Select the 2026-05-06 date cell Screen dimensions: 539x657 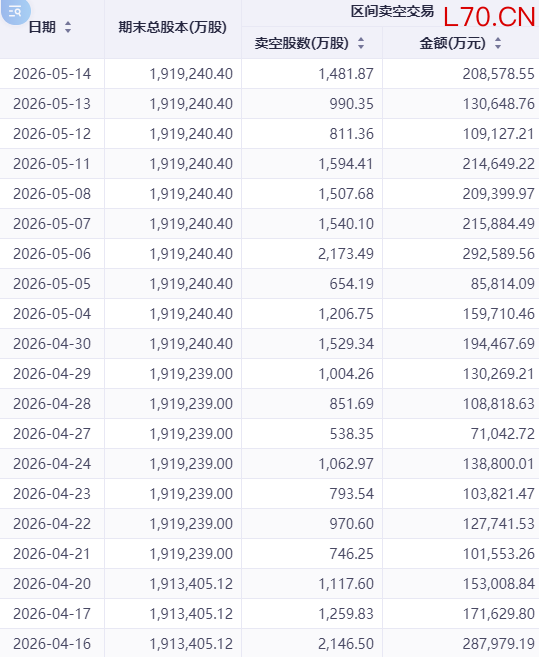click(52, 254)
